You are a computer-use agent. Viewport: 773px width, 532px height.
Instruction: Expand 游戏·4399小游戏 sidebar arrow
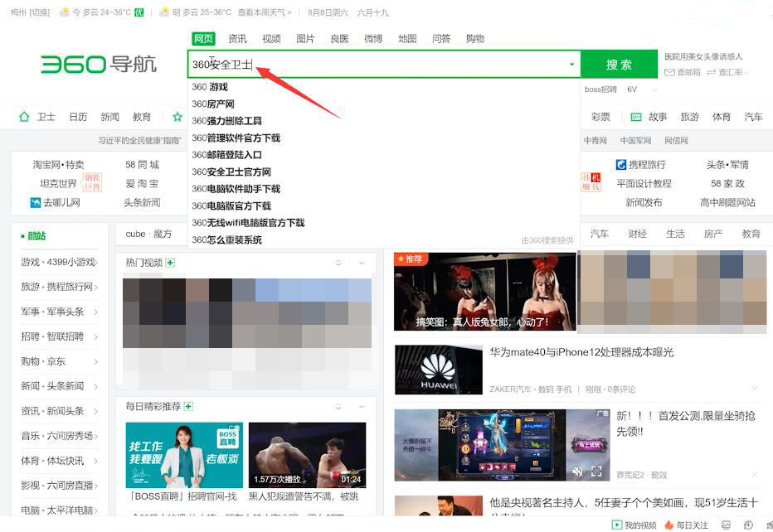95,262
